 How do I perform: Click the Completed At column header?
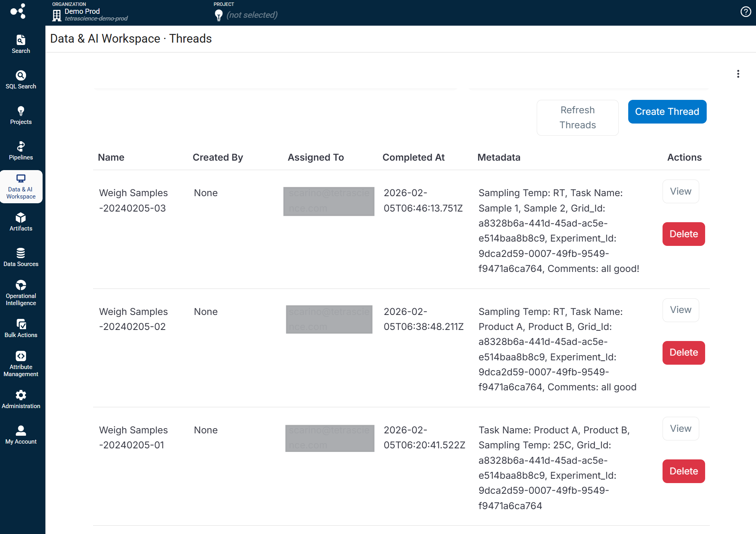coord(413,157)
